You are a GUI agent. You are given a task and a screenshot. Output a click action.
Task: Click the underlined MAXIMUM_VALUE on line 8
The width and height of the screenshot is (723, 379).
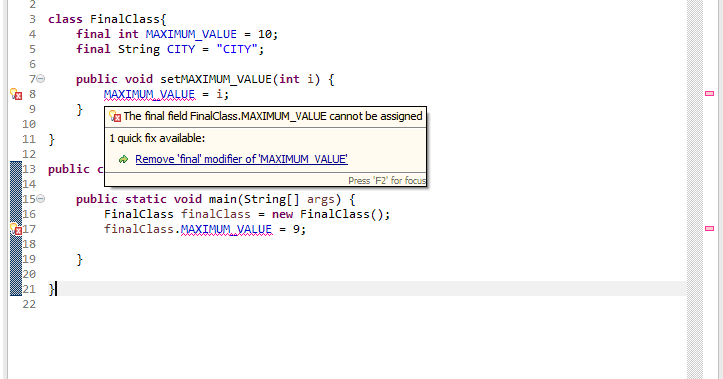149,94
